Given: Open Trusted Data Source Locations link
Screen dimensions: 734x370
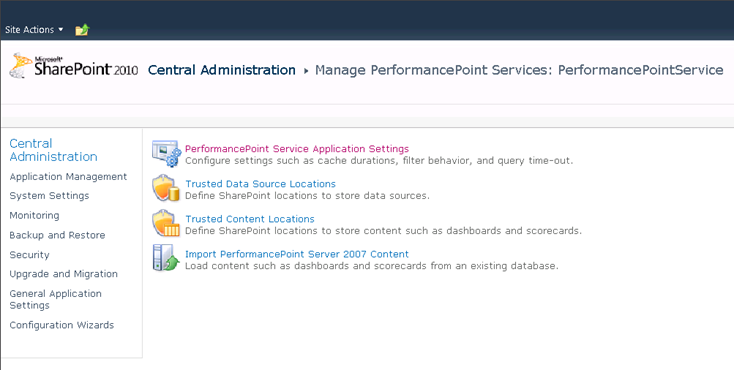Looking at the screenshot, I should coord(260,184).
